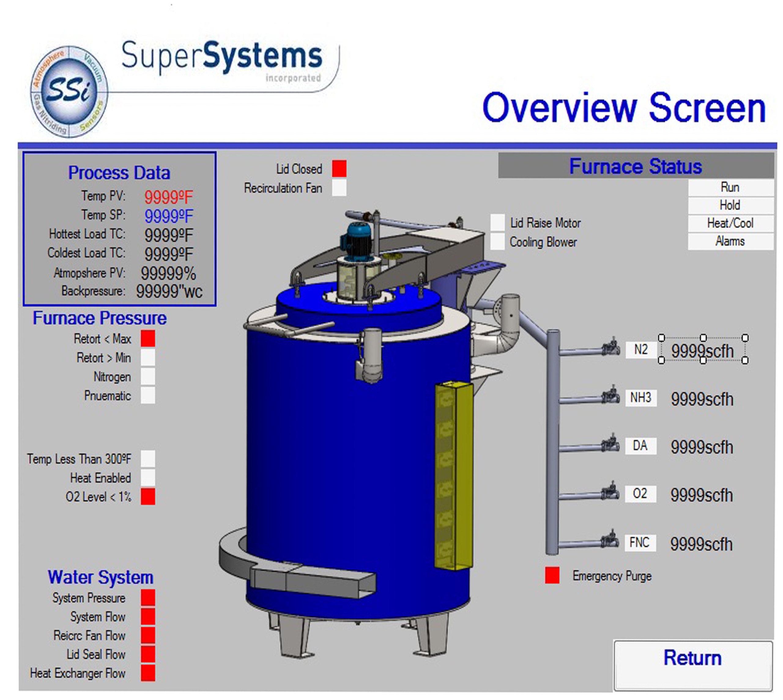
Task: Click the DA gas line valve
Action: (x=611, y=443)
